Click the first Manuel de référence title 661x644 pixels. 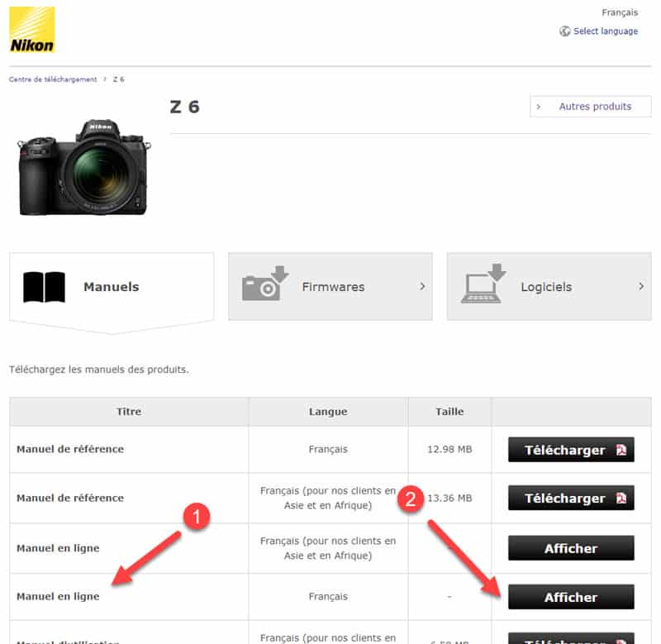tap(70, 449)
